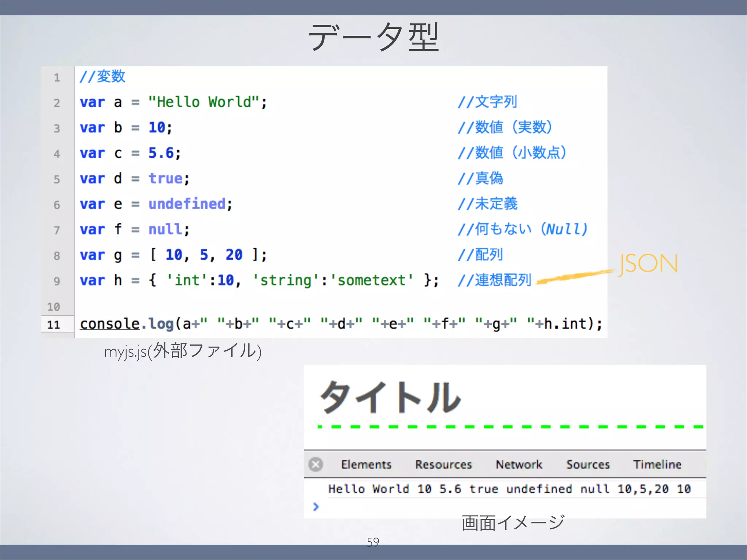Click line number 9 in gutter

click(57, 281)
